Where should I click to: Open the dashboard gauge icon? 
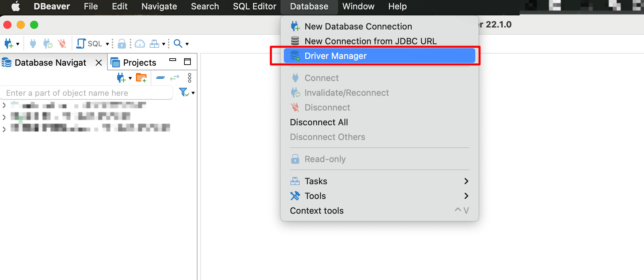coord(140,44)
